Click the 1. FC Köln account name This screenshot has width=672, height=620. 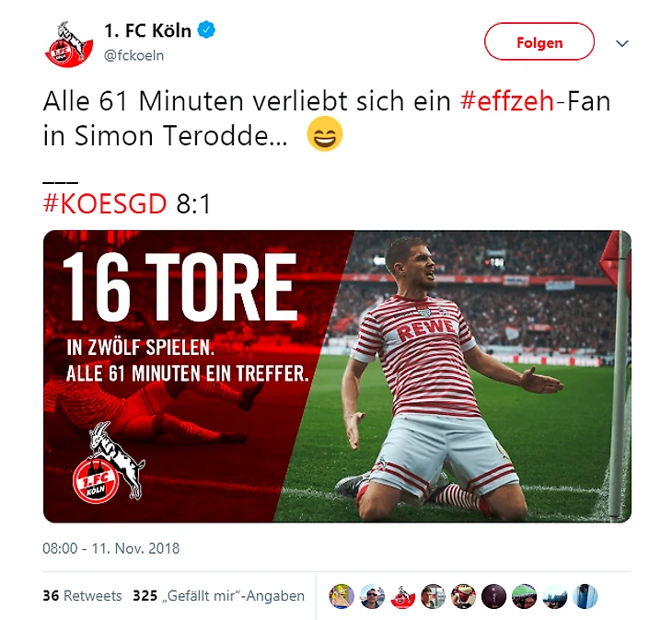click(x=148, y=31)
